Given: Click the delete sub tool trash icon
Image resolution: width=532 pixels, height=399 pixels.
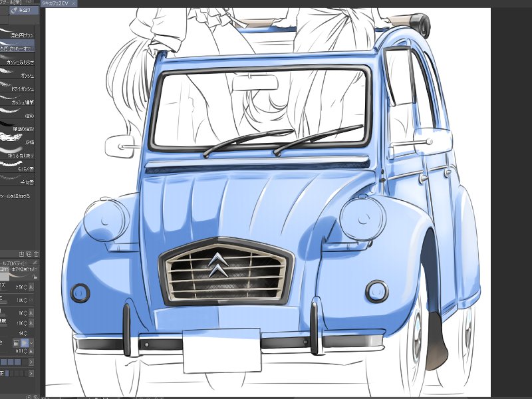Looking at the screenshot, I should [x=36, y=254].
